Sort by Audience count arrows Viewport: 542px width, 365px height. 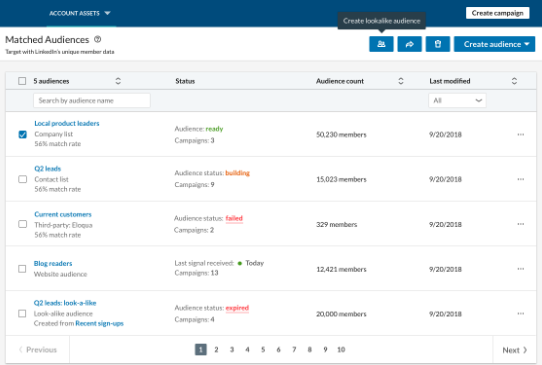point(401,81)
